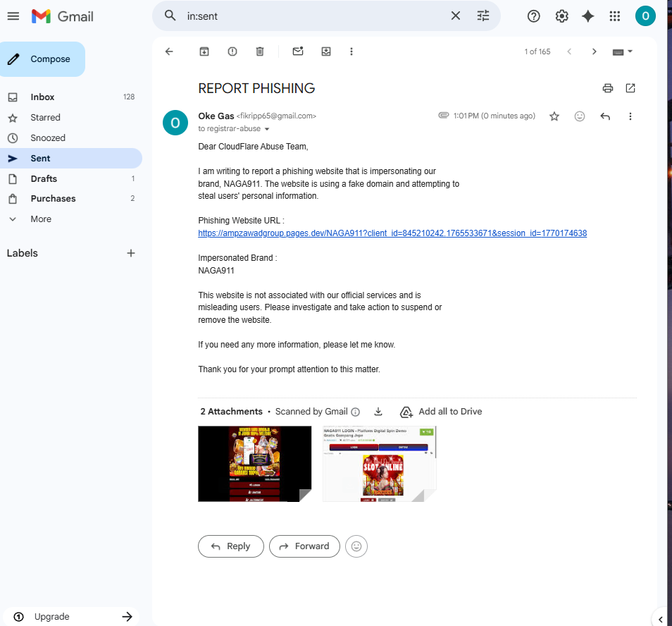This screenshot has height=626, width=672.
Task: Click the REPORT PHISHING subject heading
Action: coord(256,88)
